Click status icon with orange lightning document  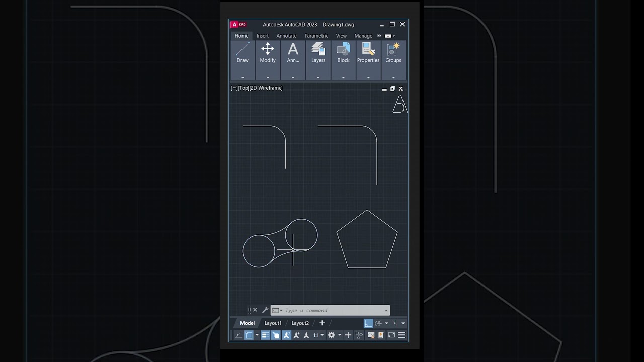[x=381, y=335]
